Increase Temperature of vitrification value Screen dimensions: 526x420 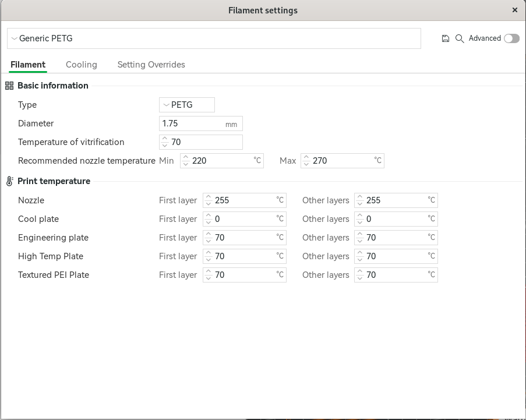coord(165,139)
